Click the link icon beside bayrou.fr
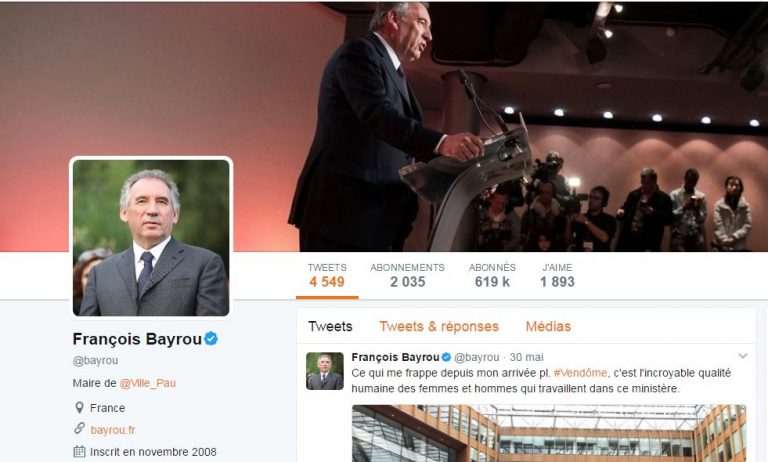768x462 pixels. tap(79, 429)
